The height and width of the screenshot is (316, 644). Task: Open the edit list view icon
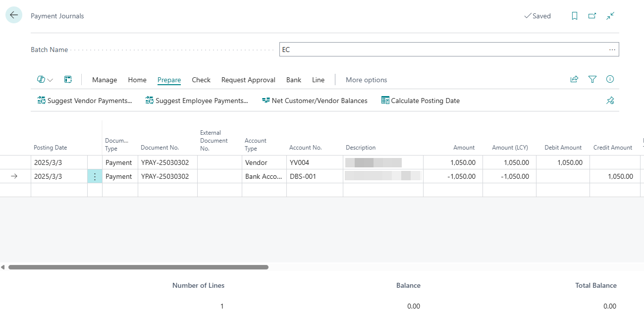(x=68, y=80)
